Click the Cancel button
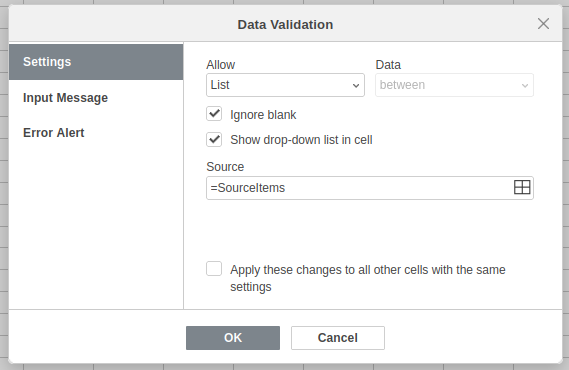The width and height of the screenshot is (569, 370). point(338,338)
